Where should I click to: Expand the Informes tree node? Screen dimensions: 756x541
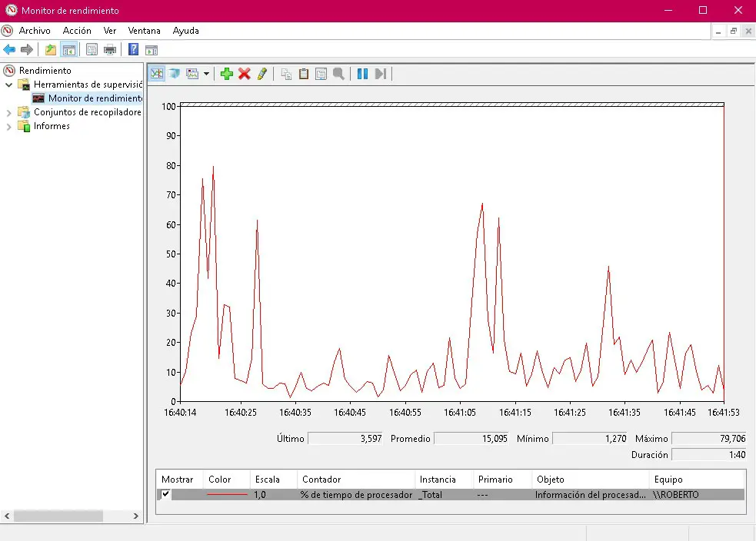click(9, 126)
